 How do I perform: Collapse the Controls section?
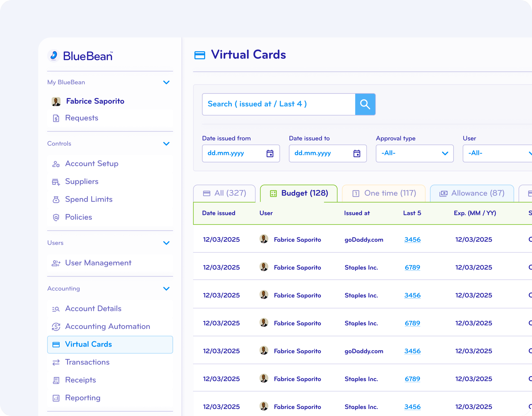click(167, 144)
